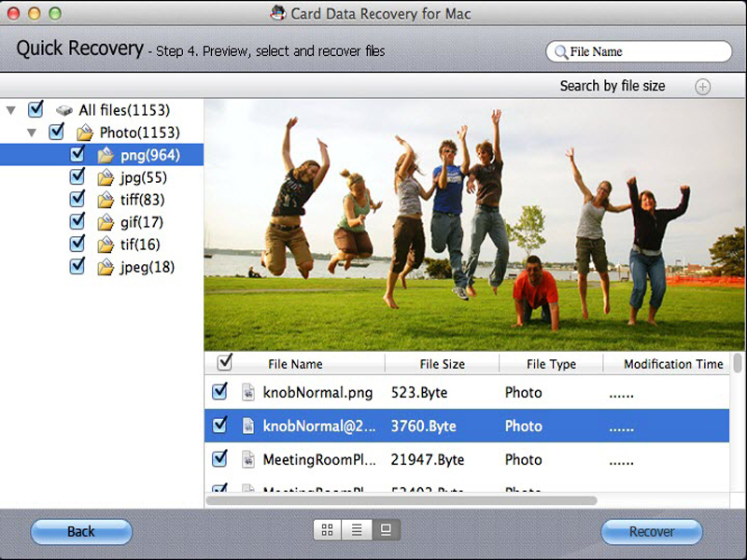The width and height of the screenshot is (747, 560).
Task: Collapse the Photo folder tree node
Action: tap(33, 133)
